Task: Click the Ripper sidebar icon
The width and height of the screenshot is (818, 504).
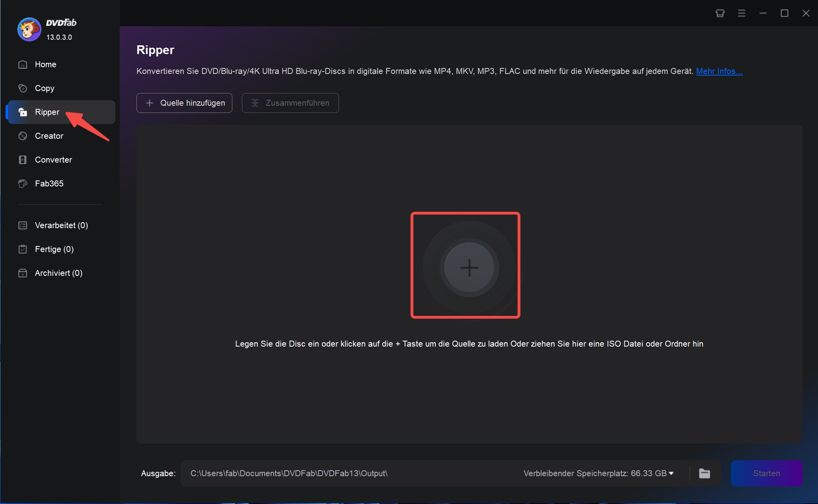Action: 23,112
